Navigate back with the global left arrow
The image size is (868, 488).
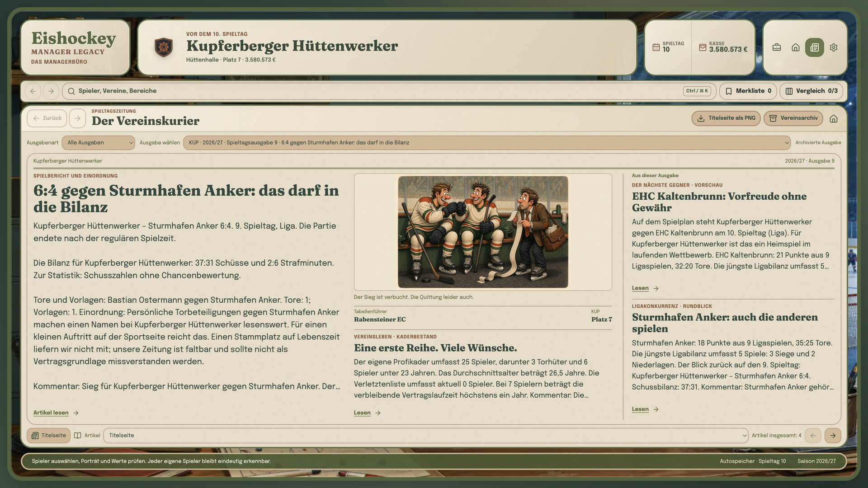click(33, 91)
